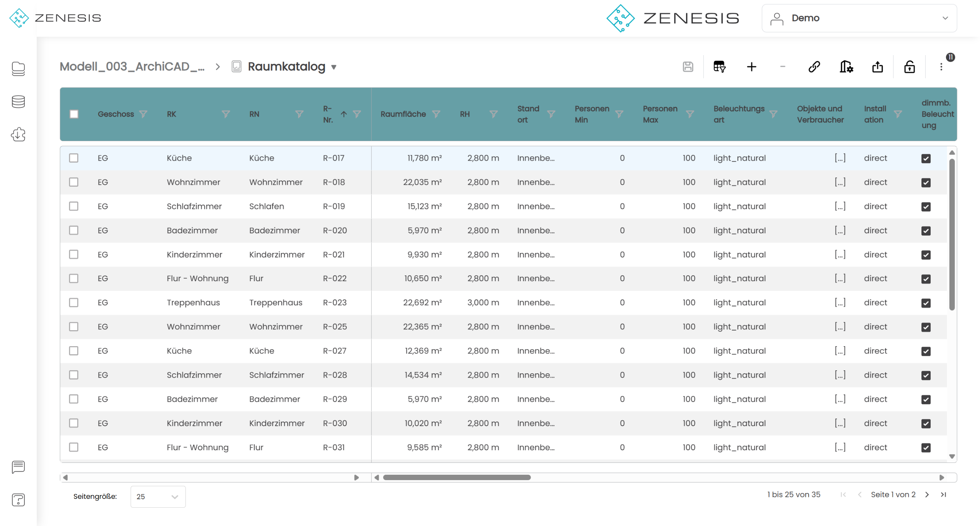This screenshot has width=980, height=526.
Task: Click the Modell_003_ArchiCAD breadcrumb
Action: click(x=132, y=67)
